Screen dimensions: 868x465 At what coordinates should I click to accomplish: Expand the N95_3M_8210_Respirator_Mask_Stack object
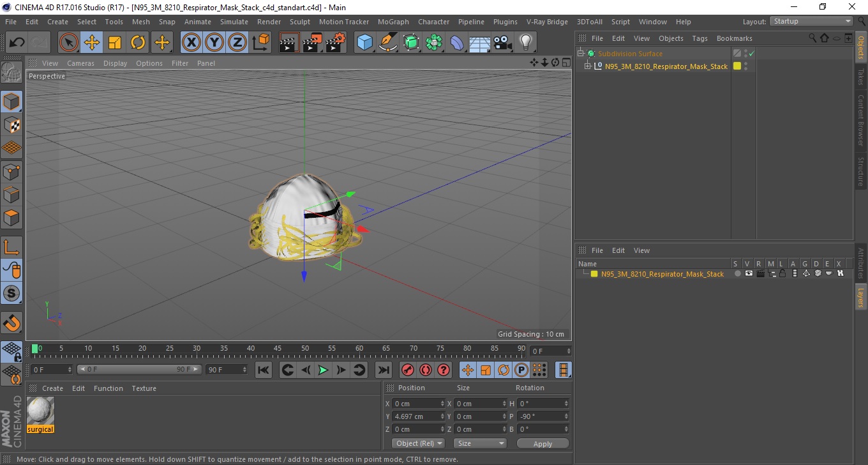pos(588,66)
